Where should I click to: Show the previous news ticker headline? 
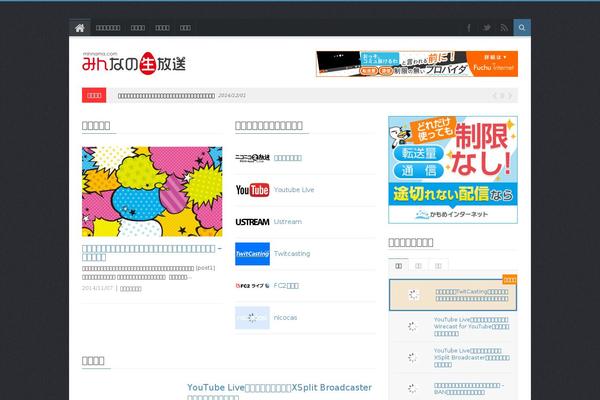pyautogui.click(x=494, y=96)
